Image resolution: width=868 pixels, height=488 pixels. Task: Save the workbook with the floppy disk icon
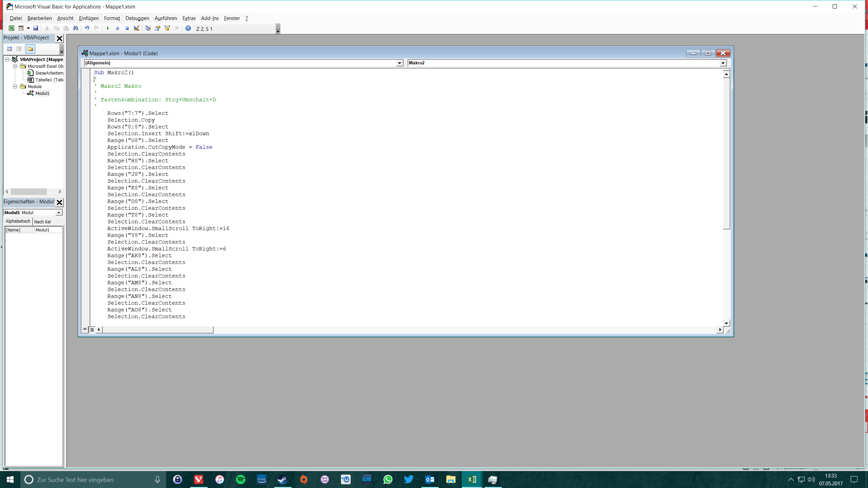[36, 28]
